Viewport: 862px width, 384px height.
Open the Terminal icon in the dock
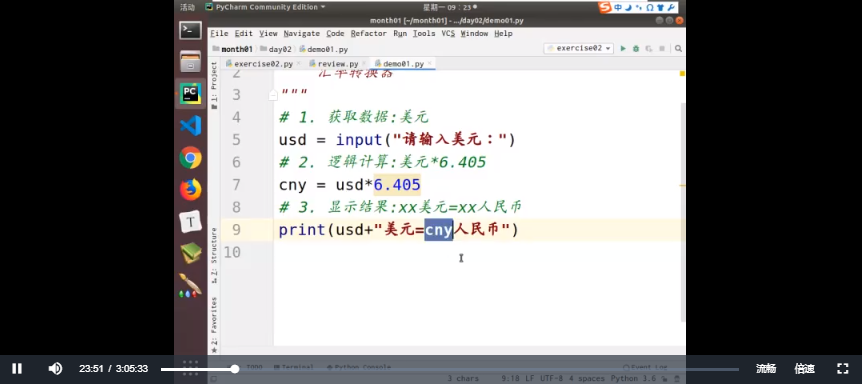click(190, 30)
